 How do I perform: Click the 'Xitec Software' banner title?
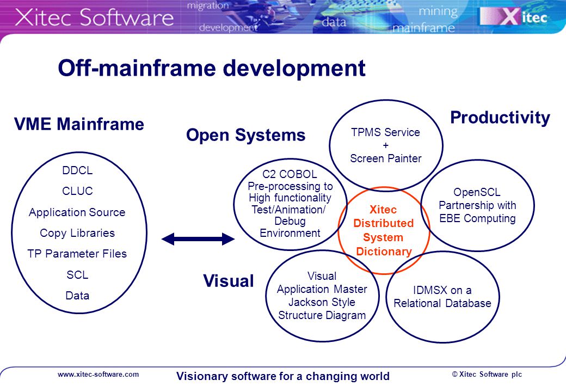[94, 17]
